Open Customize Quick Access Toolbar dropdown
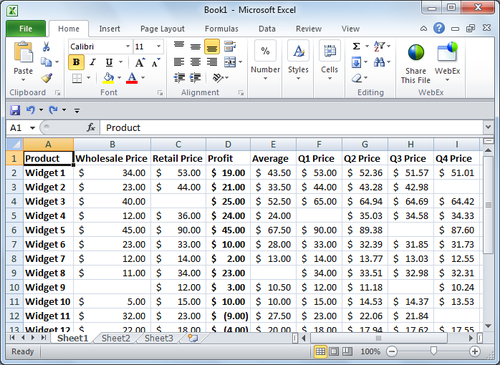500x365 pixels. (x=77, y=110)
